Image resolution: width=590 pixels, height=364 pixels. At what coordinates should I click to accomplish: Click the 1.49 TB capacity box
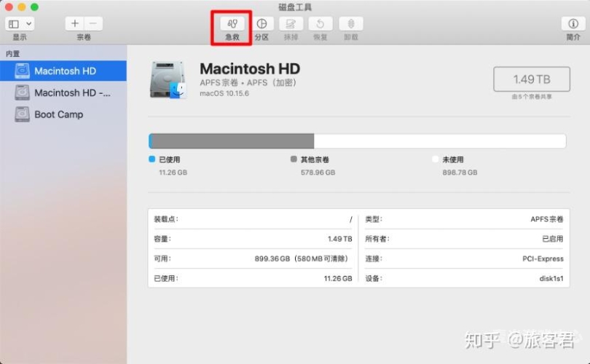coord(532,79)
